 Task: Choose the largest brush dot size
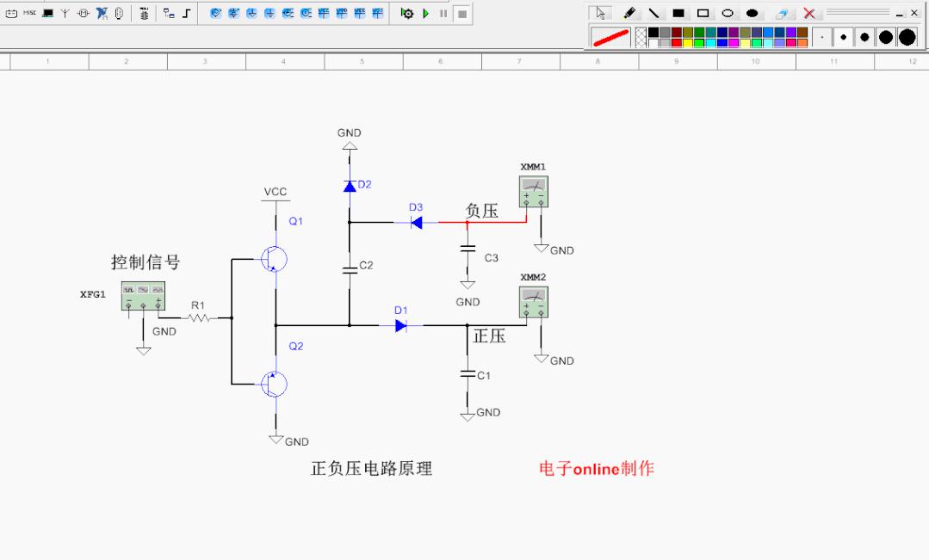907,37
